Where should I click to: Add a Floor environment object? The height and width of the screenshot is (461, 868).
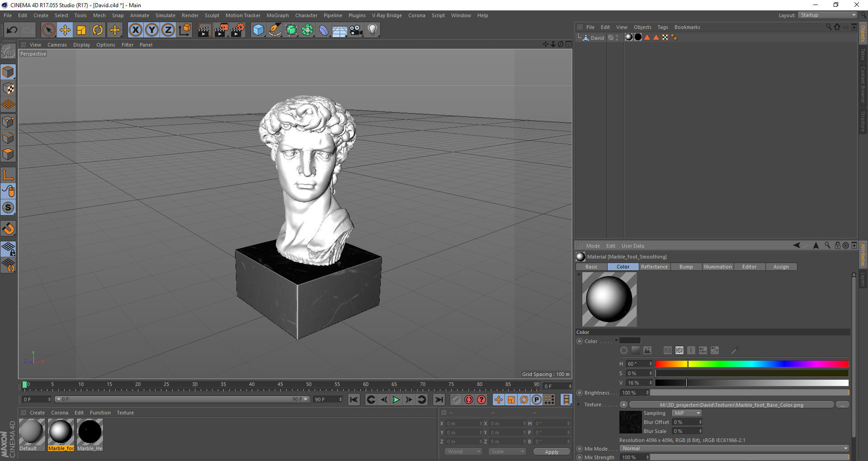click(340, 30)
